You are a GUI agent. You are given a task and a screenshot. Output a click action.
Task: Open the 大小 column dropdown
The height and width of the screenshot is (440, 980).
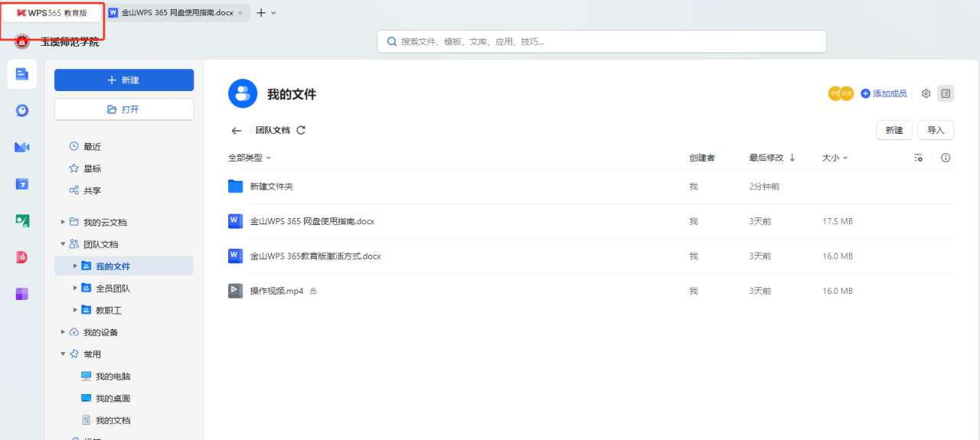pos(835,158)
